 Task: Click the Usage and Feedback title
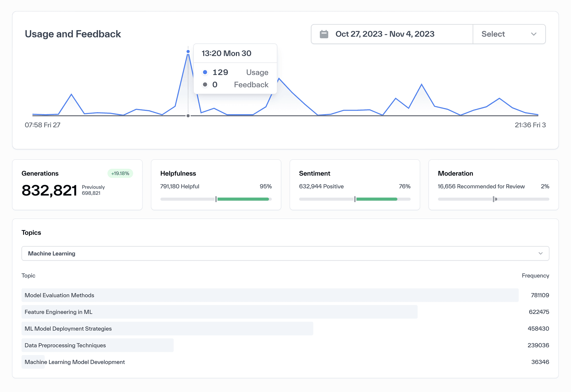click(73, 34)
